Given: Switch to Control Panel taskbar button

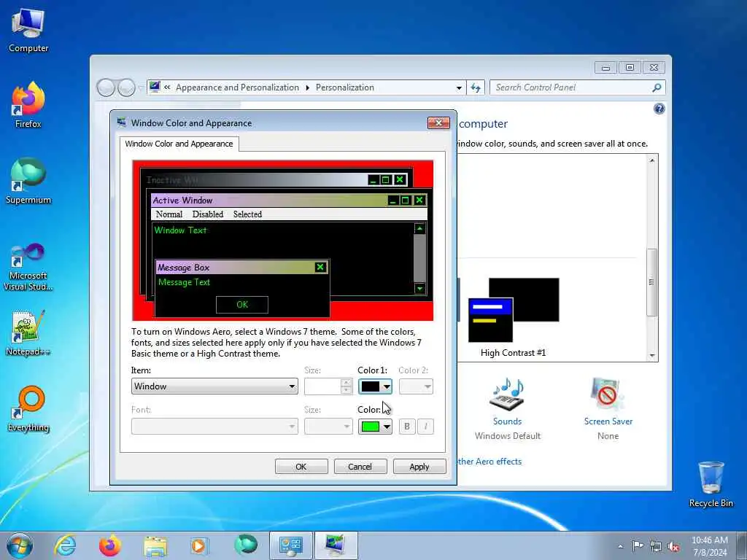Looking at the screenshot, I should pyautogui.click(x=291, y=545).
